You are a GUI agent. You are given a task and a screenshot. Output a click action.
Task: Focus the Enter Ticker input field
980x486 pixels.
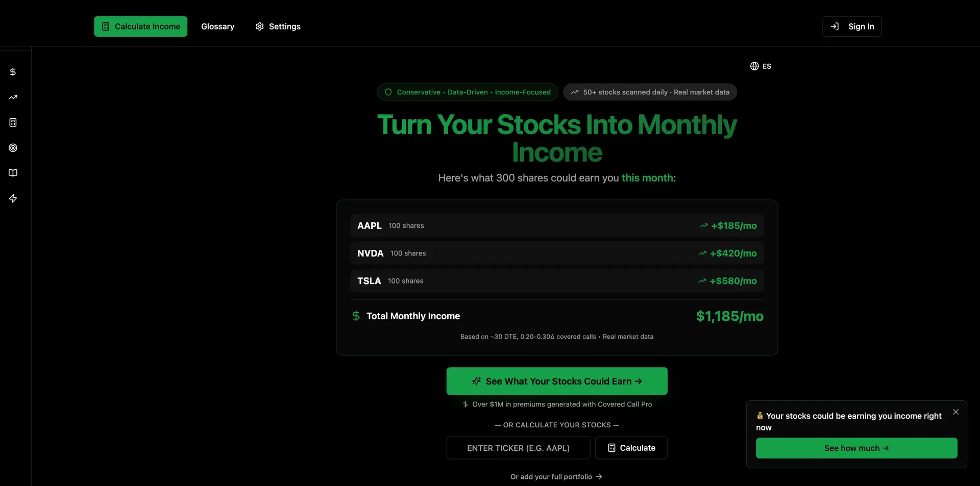(x=518, y=448)
